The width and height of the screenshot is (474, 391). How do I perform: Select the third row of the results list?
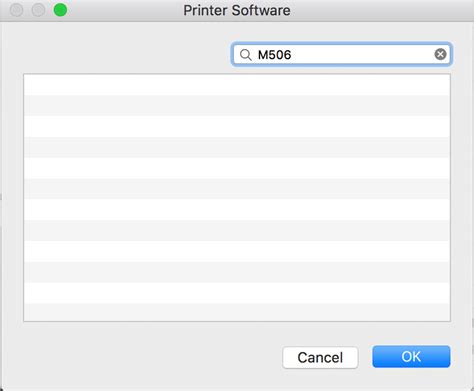pos(237,126)
